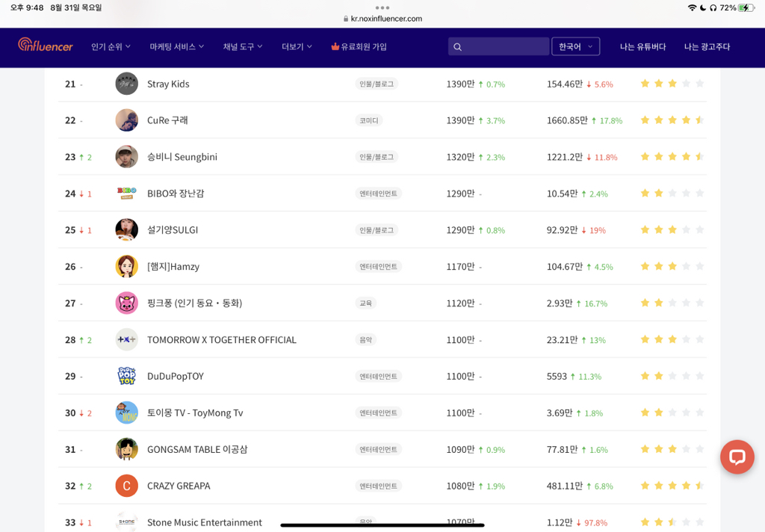Open DuDuPopTOY logo avatar
765x532 pixels.
127,377
